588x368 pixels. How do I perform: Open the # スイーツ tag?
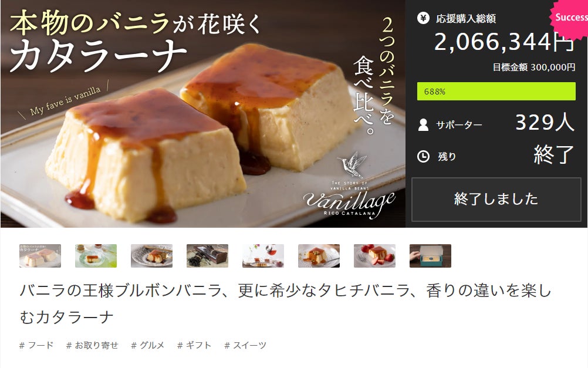pos(245,345)
